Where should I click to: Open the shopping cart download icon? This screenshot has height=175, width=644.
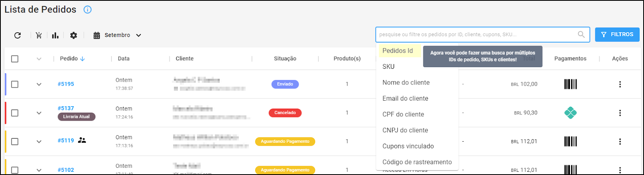39,35
